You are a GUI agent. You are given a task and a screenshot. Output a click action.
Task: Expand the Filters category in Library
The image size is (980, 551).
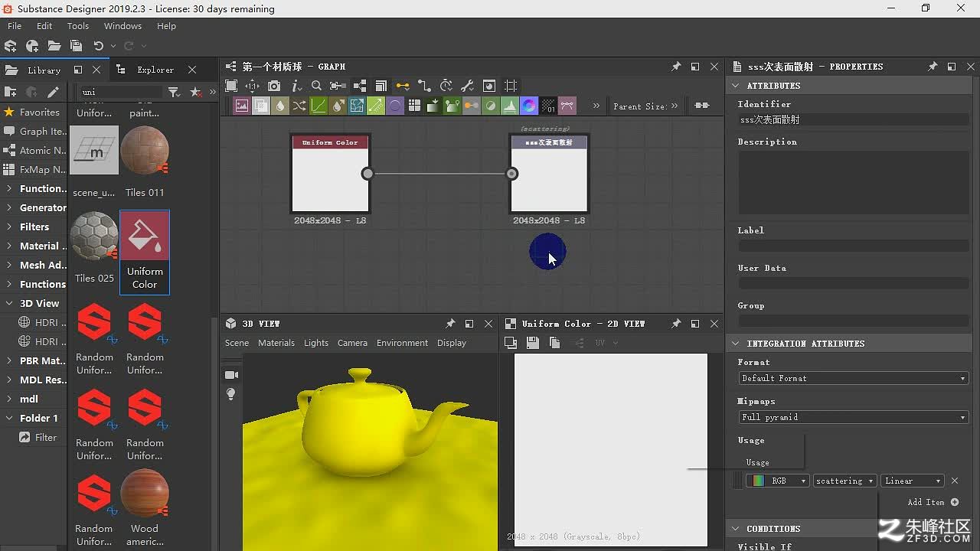9,227
